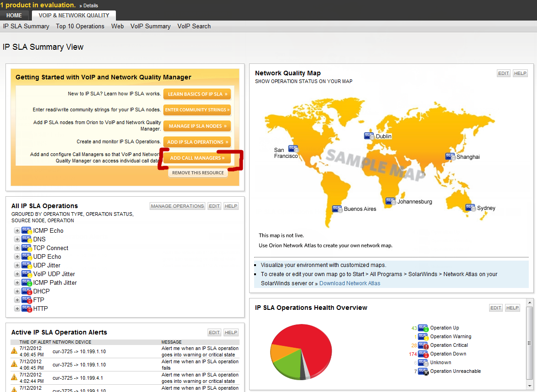Screen dimensions: 537x392
Task: Follow the Download Network Atlas link
Action: point(349,283)
